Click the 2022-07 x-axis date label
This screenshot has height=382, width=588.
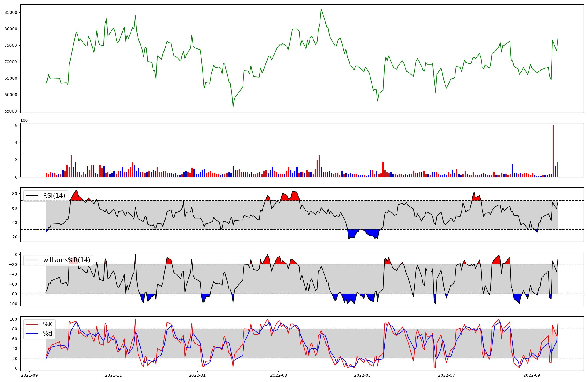pos(446,375)
